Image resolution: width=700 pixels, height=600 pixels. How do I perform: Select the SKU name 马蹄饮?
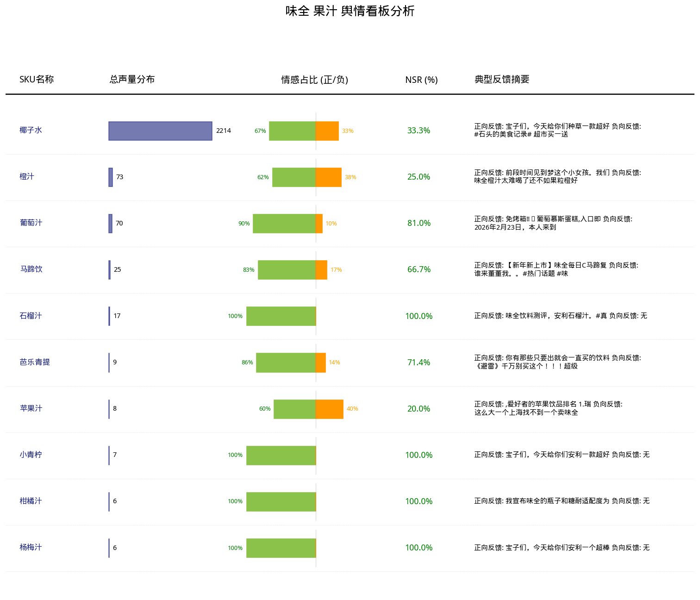(x=31, y=269)
